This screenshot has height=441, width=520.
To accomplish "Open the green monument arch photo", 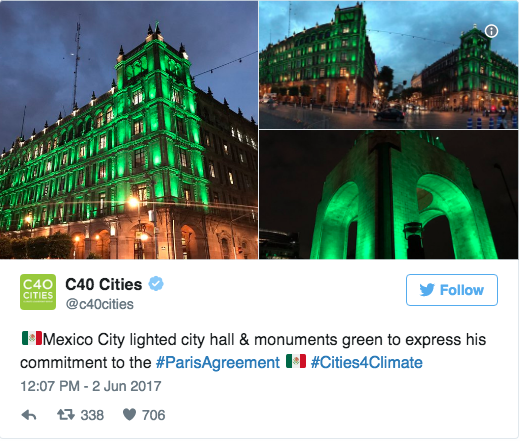I will [389, 195].
